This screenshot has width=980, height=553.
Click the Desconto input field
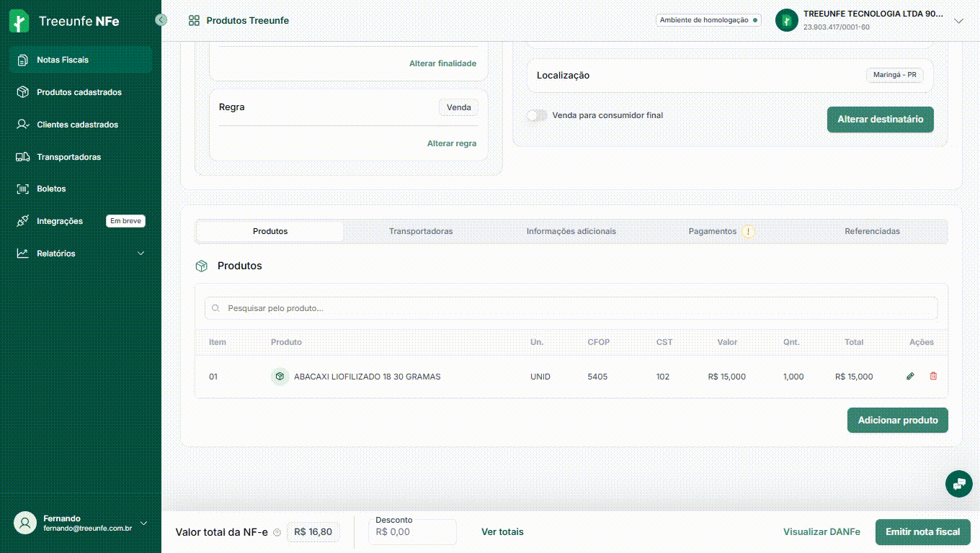413,532
